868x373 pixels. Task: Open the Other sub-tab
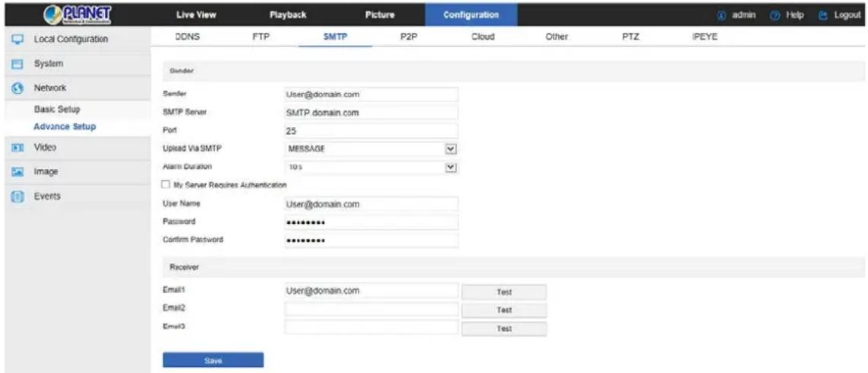click(557, 37)
